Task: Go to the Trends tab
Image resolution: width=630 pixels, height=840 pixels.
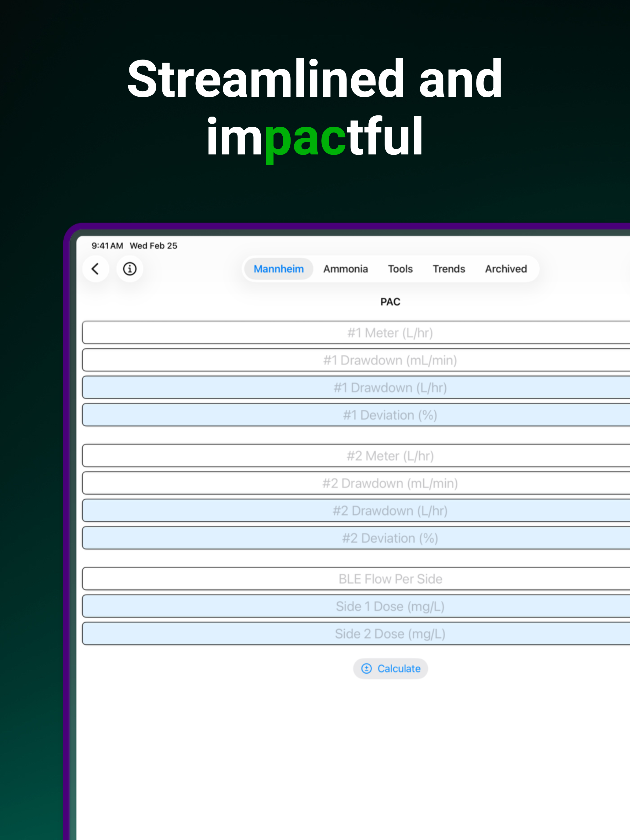Action: (x=449, y=269)
